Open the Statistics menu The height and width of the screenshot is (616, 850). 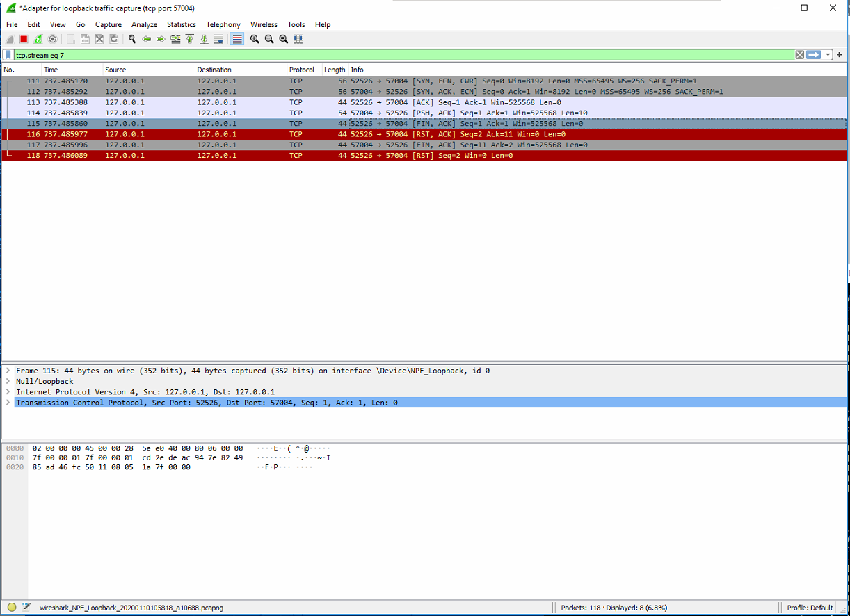tap(181, 24)
